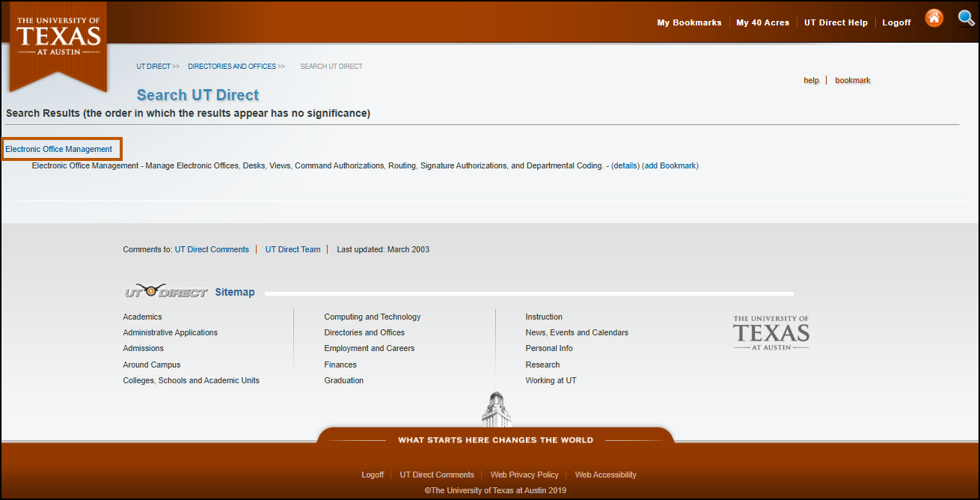Open News, Events and Calendars link
The height and width of the screenshot is (500, 980).
pyautogui.click(x=577, y=332)
